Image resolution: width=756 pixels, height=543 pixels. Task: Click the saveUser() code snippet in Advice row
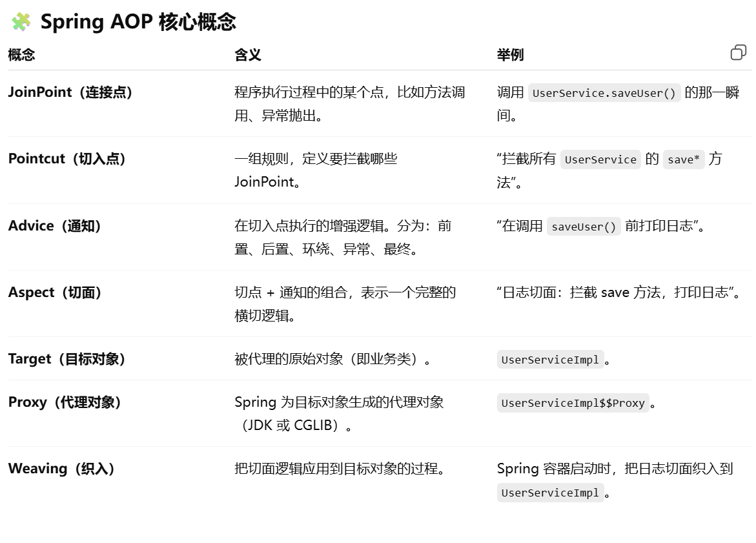coord(584,227)
